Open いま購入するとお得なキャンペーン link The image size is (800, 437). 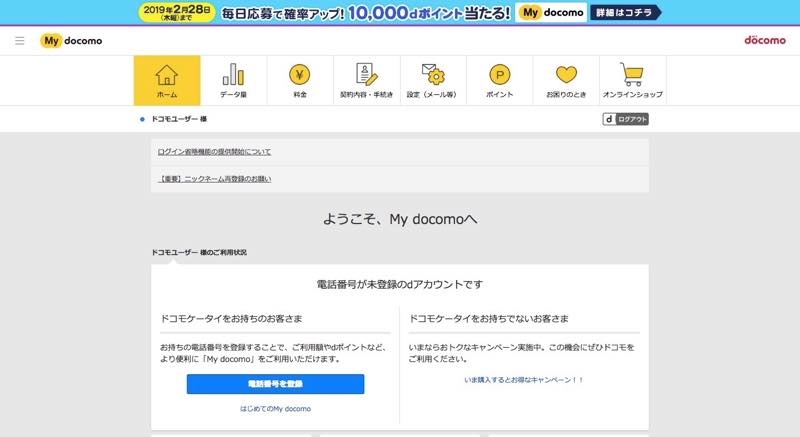[523, 380]
